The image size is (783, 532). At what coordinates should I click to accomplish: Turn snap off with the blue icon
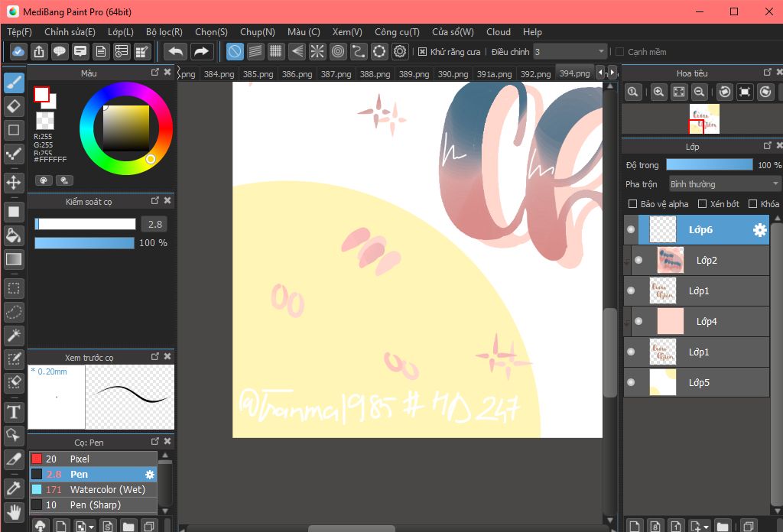[x=235, y=51]
